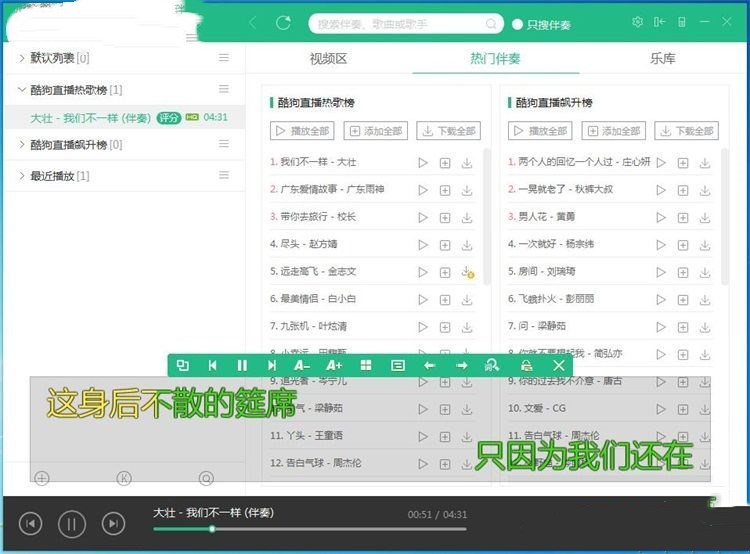Switch to 视频区 tab

click(x=328, y=59)
